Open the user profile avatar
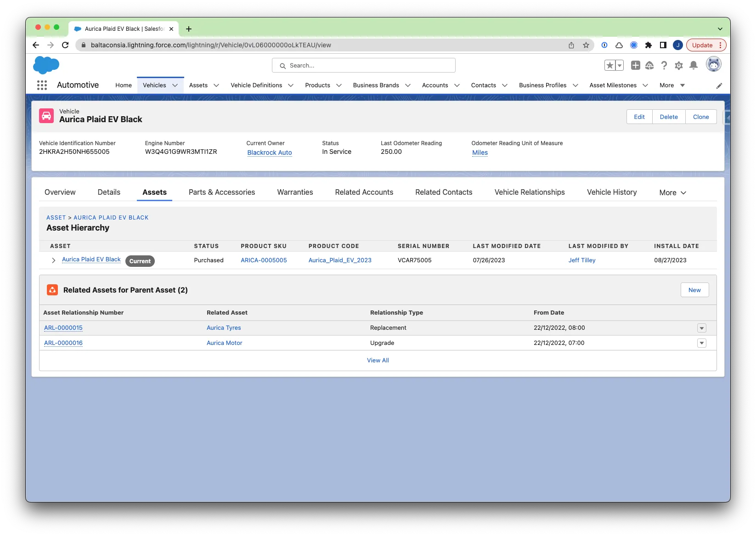The height and width of the screenshot is (536, 756). (713, 65)
